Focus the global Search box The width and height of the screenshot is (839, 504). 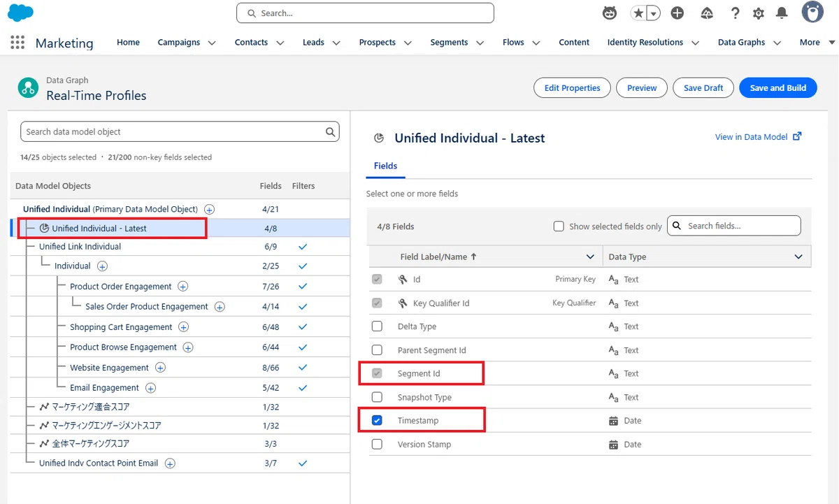click(x=365, y=13)
